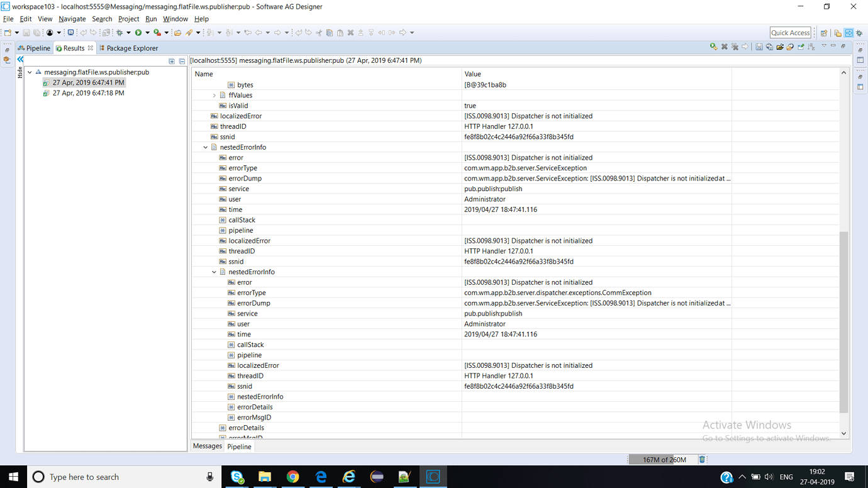Click the Quick Access field

(x=791, y=33)
